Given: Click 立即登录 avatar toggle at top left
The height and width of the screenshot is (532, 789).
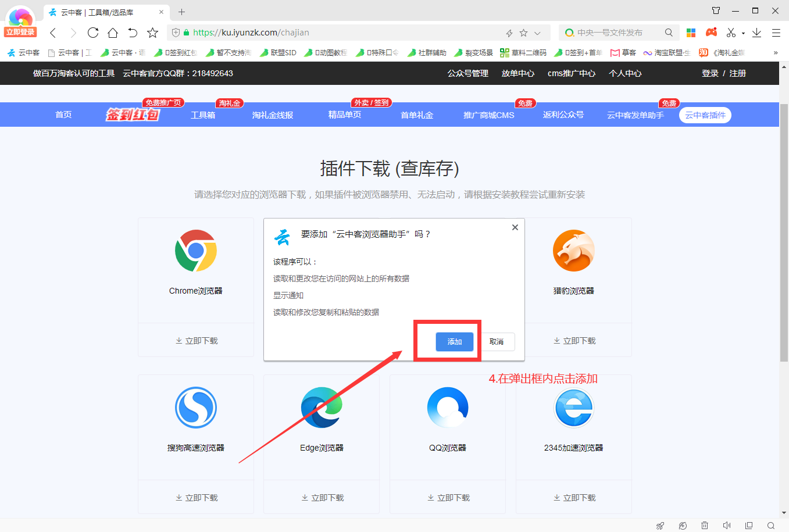Looking at the screenshot, I should click(20, 20).
